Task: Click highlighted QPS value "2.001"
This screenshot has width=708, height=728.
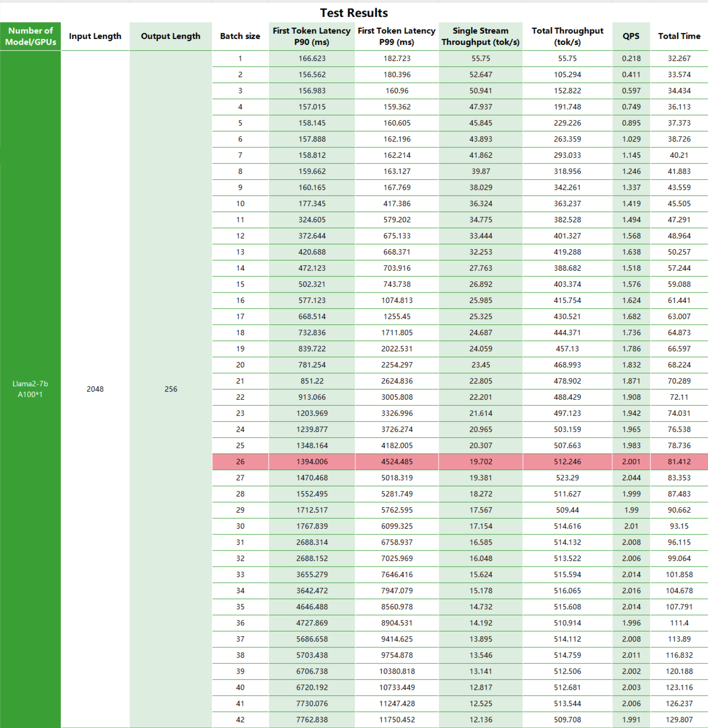Action: [x=631, y=462]
